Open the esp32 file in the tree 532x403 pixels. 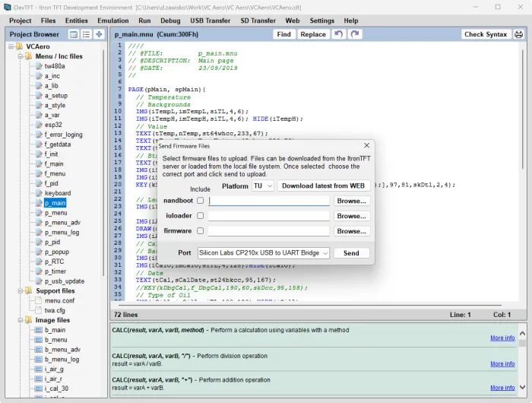(53, 125)
